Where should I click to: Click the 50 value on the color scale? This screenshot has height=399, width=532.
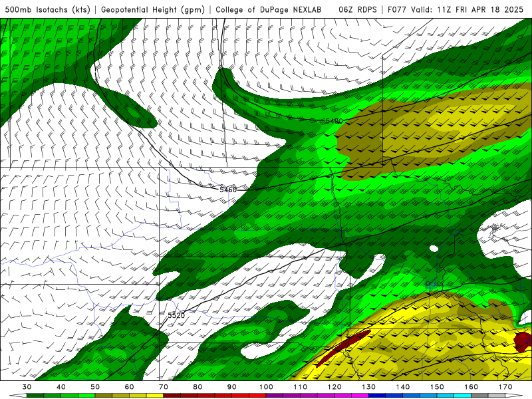tap(95, 387)
